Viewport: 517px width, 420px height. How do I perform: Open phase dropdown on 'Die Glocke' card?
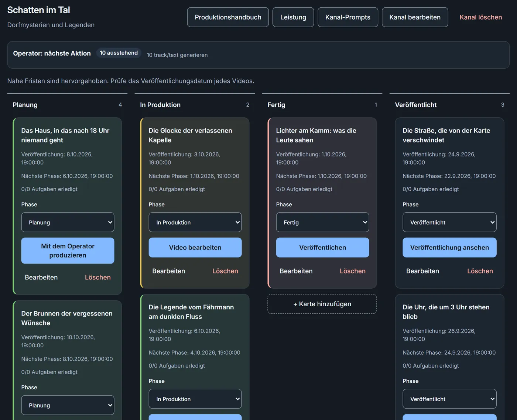195,222
